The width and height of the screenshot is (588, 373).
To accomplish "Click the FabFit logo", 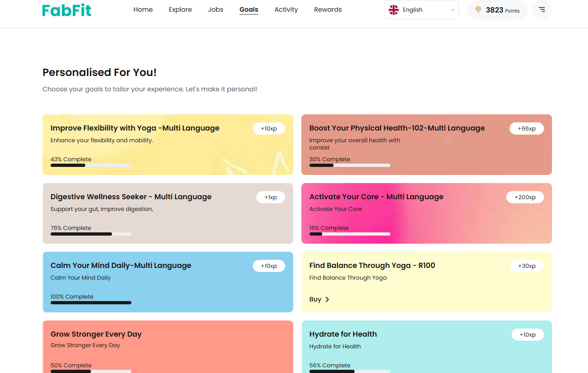I will 67,10.
